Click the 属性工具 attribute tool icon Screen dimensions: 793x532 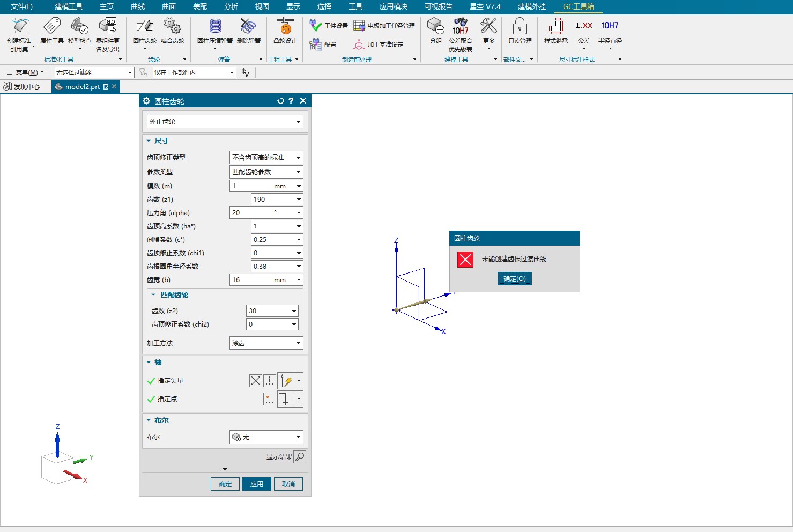[x=51, y=27]
